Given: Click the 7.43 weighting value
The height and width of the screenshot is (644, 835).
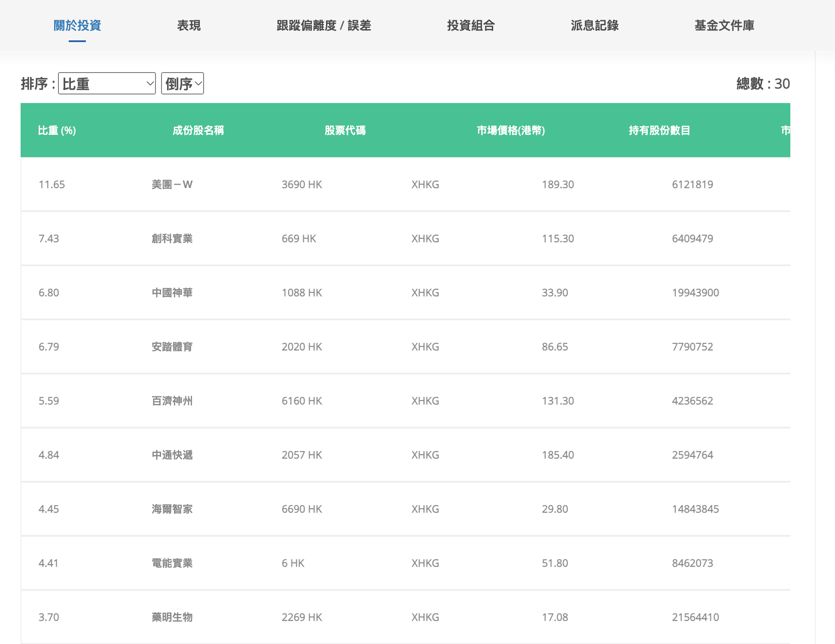Looking at the screenshot, I should tap(49, 239).
